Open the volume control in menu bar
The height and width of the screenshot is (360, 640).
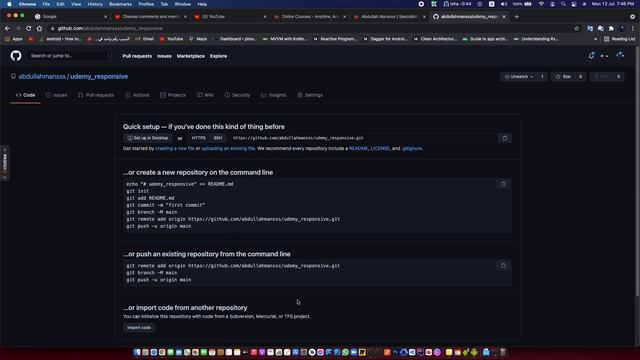pyautogui.click(x=504, y=4)
